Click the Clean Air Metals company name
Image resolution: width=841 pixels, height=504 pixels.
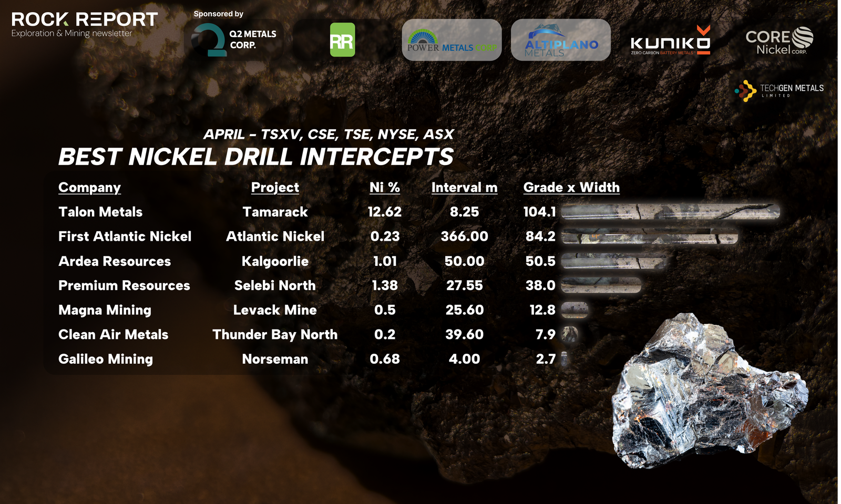tap(113, 334)
